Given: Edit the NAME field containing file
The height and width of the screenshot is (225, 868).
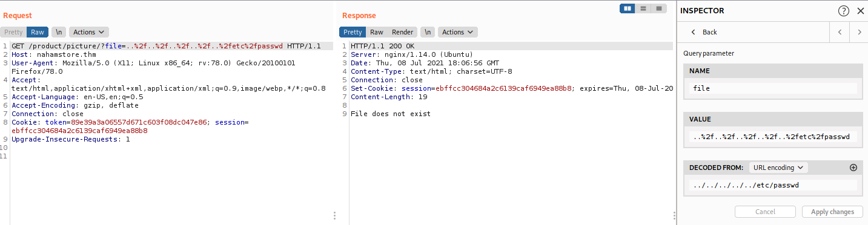Looking at the screenshot, I should coord(773,88).
